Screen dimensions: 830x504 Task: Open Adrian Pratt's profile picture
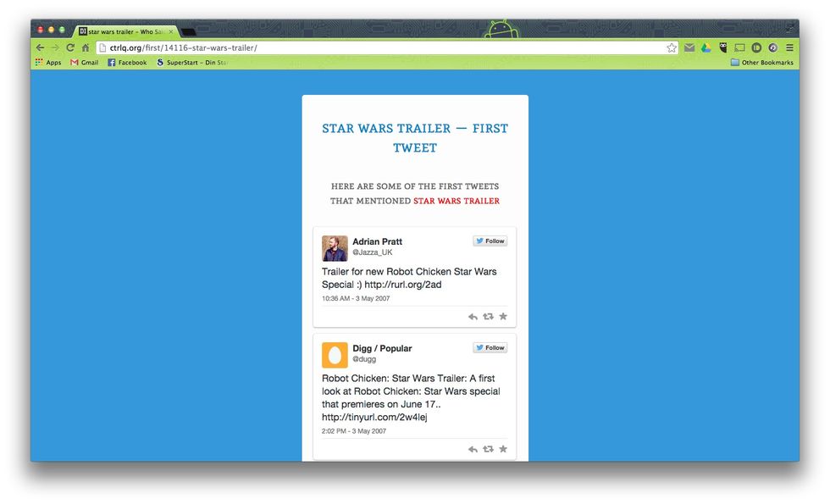coord(335,248)
